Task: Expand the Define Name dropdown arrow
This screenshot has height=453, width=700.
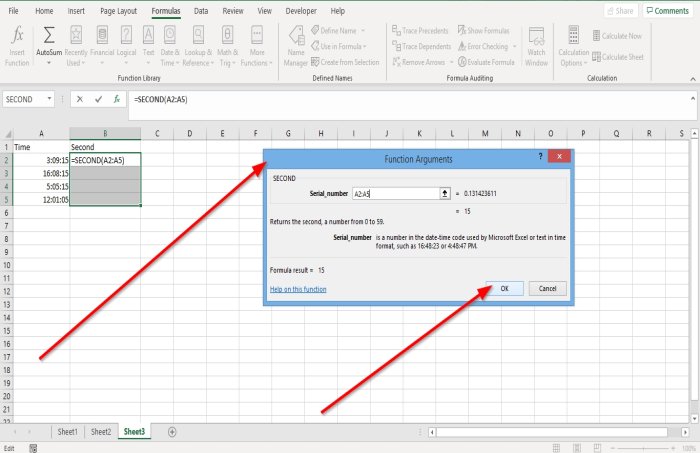Action: tap(363, 31)
